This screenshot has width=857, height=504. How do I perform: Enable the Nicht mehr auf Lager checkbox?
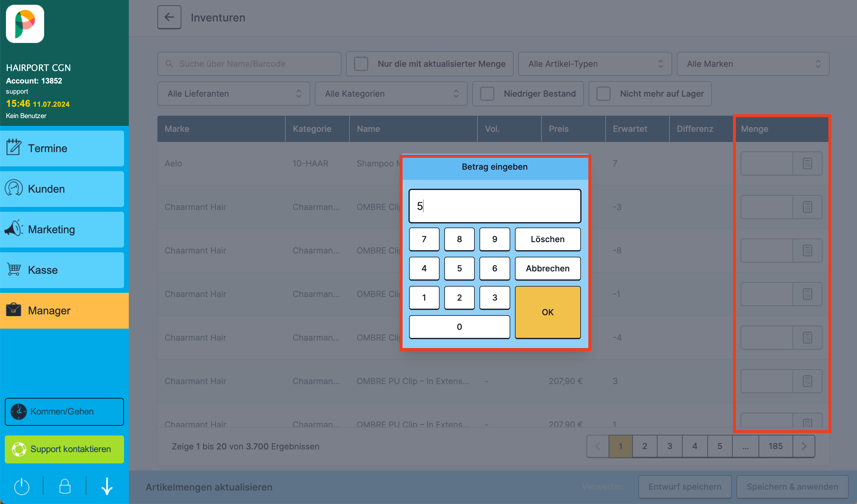603,94
